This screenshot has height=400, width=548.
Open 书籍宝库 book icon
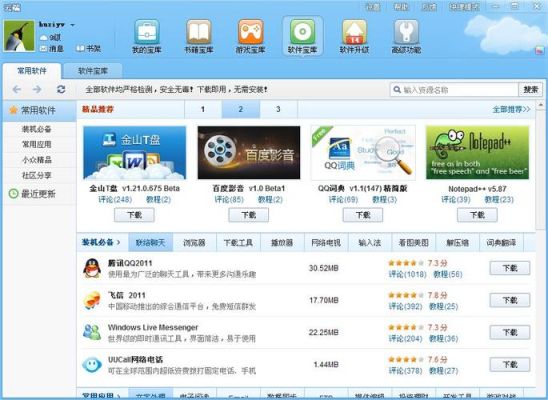(199, 32)
